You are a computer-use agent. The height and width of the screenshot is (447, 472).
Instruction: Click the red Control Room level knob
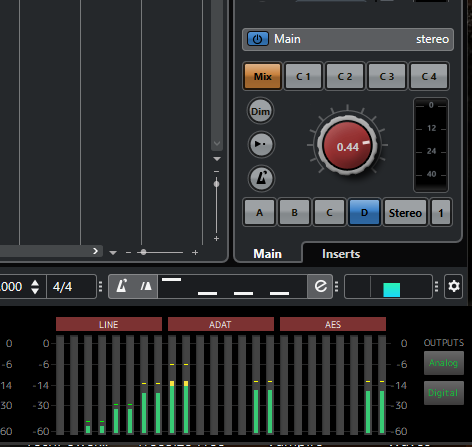click(347, 146)
